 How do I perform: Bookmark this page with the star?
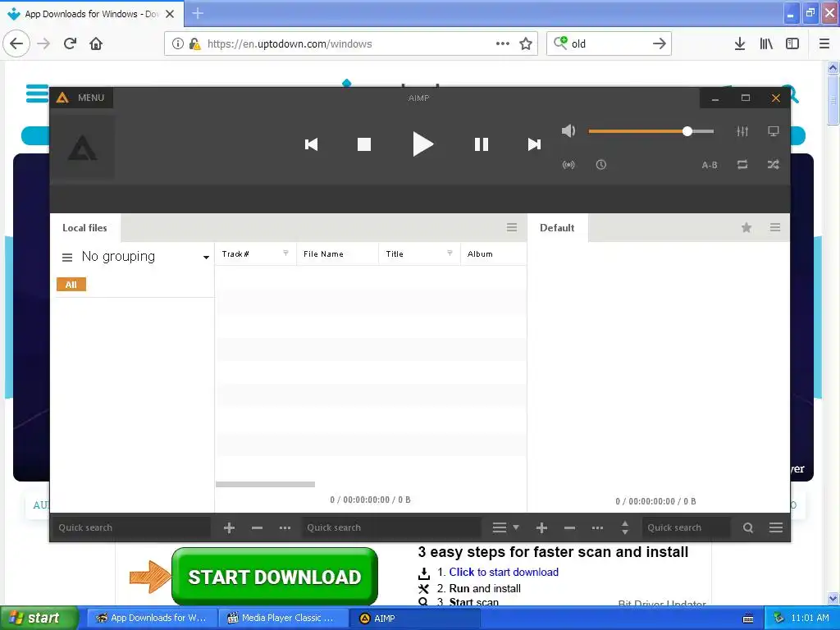point(526,43)
